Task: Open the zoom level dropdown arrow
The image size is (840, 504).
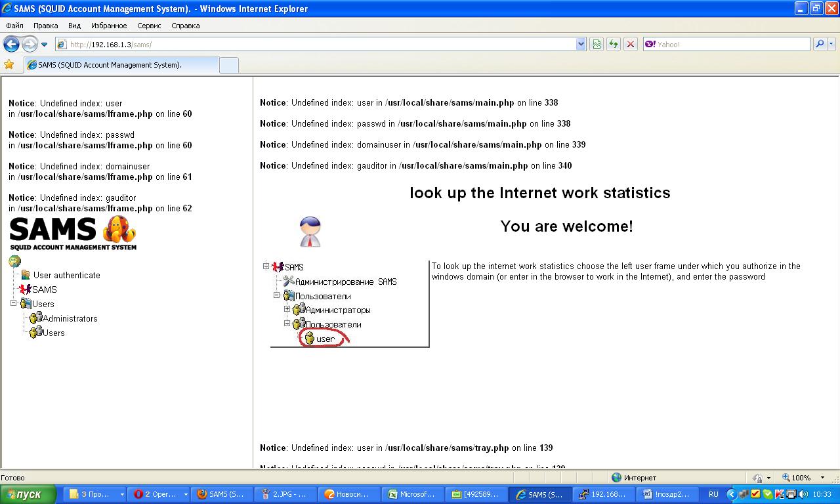Action: (x=822, y=478)
